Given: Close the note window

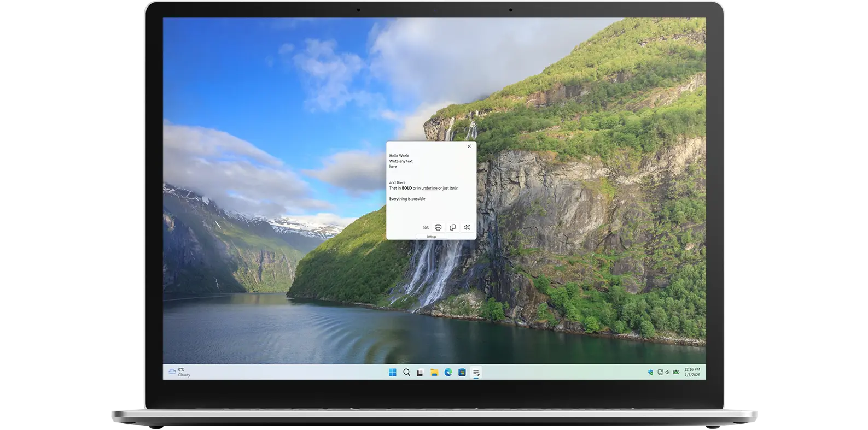Looking at the screenshot, I should pyautogui.click(x=469, y=146).
